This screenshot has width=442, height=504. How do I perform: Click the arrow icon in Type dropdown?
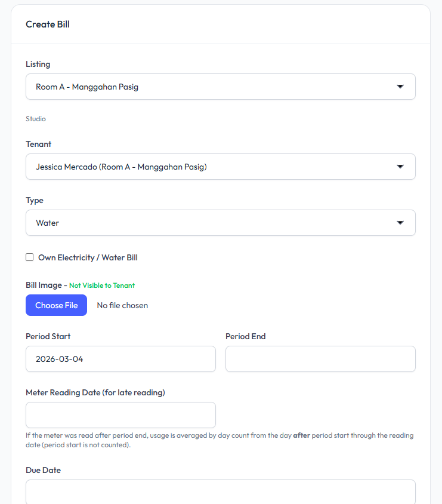(x=400, y=223)
